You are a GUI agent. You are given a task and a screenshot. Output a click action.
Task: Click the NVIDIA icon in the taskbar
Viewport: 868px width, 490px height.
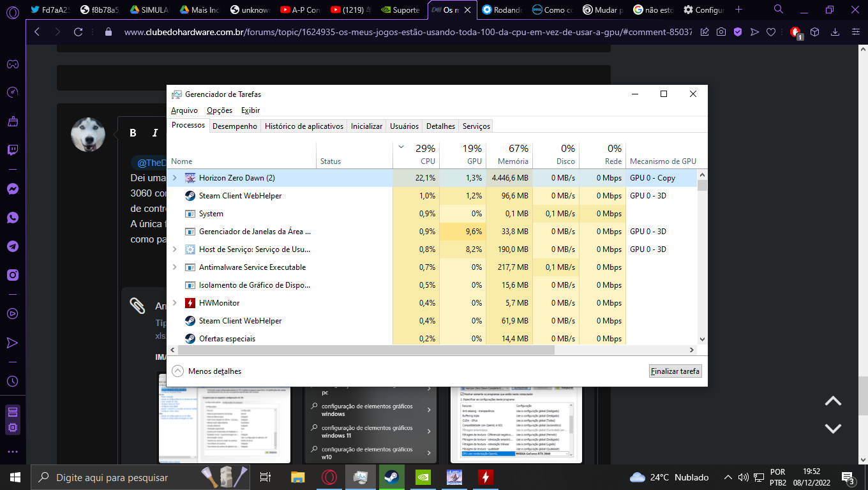[423, 477]
